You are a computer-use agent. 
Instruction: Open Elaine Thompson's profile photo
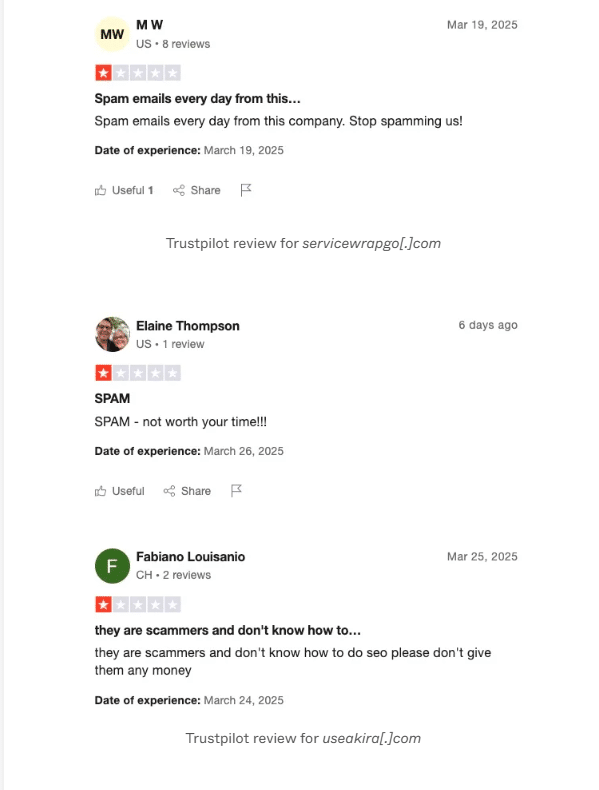coord(112,334)
